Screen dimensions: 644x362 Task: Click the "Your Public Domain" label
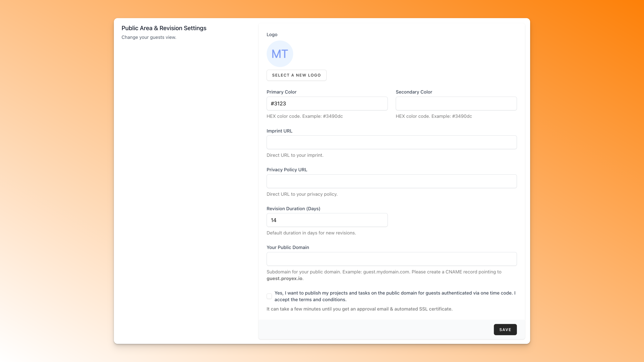tap(288, 248)
